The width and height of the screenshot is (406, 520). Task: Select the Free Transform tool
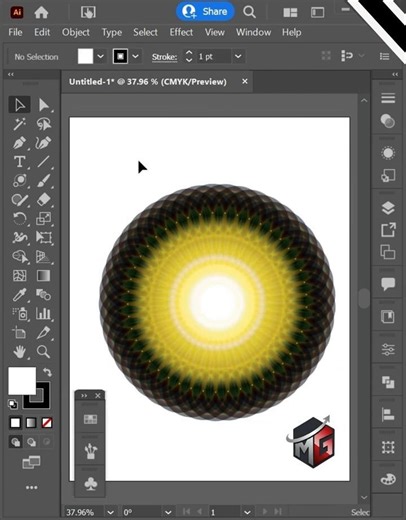[43, 237]
